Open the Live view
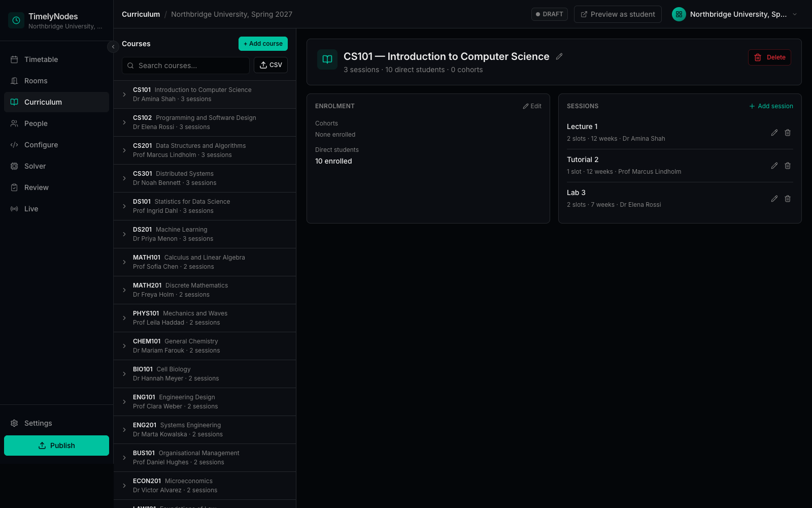 (56, 209)
